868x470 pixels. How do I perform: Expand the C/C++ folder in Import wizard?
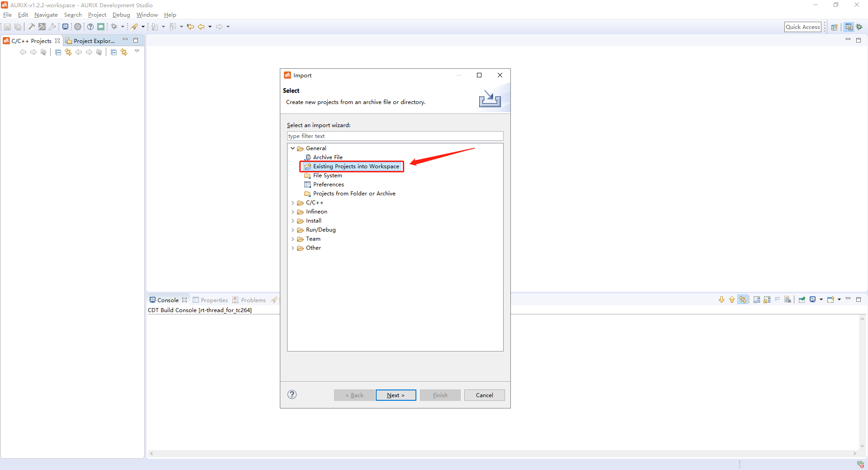coord(293,203)
